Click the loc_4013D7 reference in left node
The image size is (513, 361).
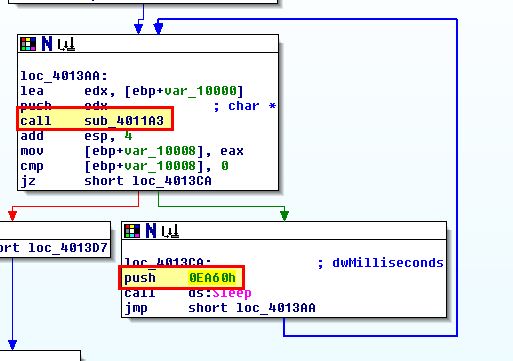68,248
